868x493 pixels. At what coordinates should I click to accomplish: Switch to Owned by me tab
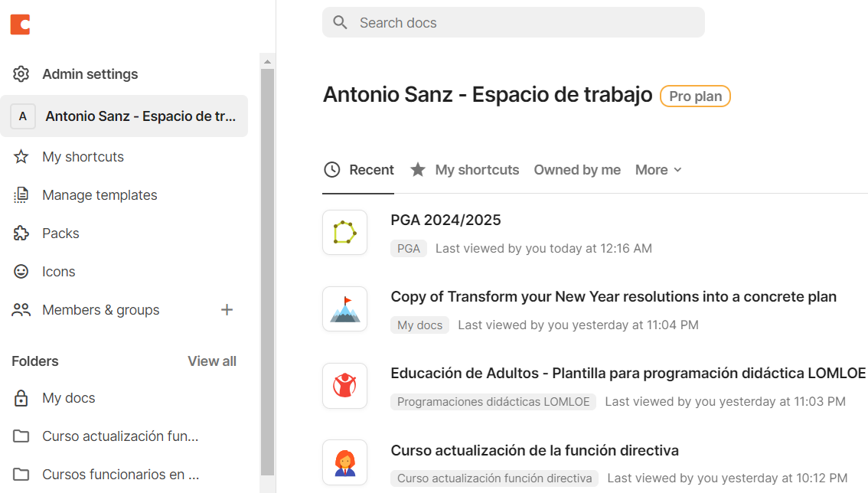(577, 170)
